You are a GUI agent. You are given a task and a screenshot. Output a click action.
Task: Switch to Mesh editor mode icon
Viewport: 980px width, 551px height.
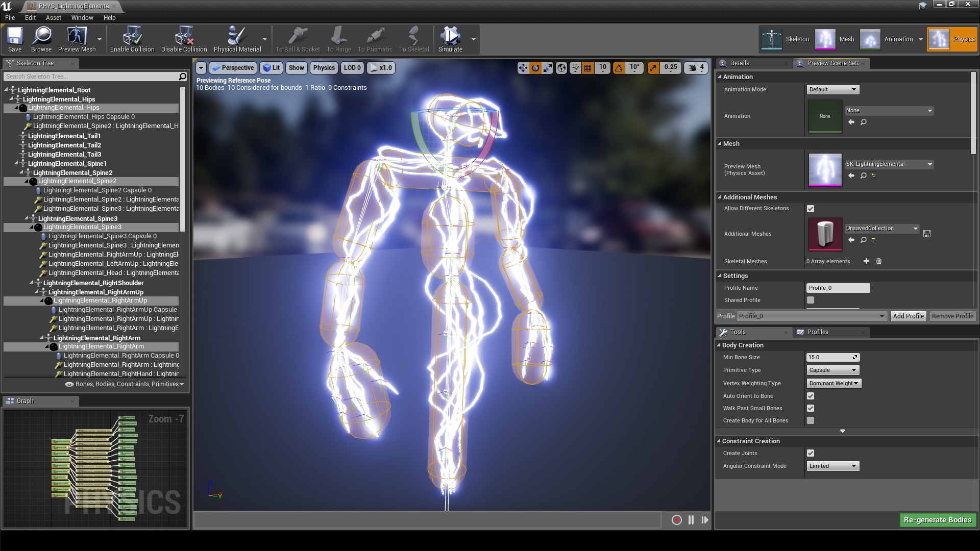click(825, 39)
